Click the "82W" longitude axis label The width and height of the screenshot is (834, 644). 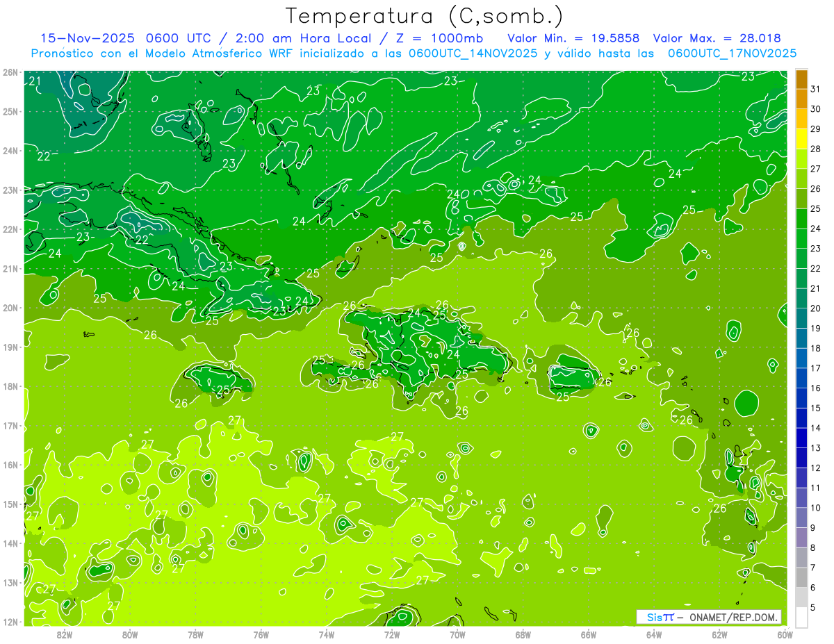point(65,634)
